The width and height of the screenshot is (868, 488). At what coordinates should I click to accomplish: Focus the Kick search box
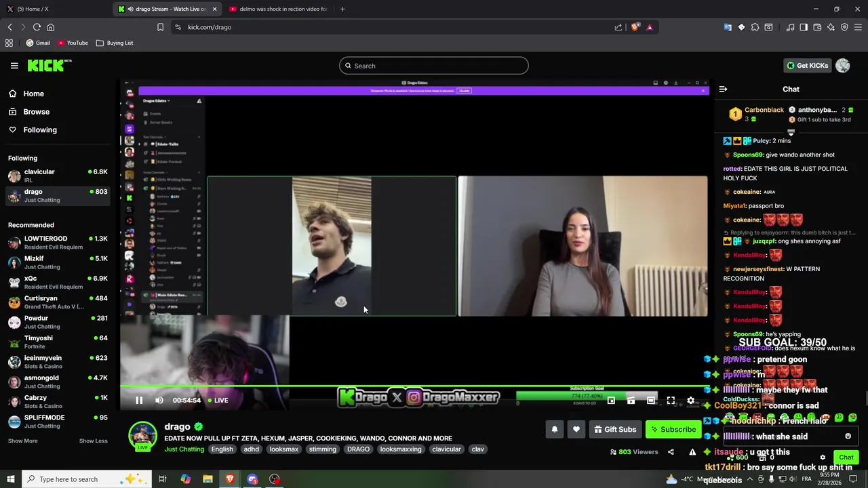tap(434, 66)
